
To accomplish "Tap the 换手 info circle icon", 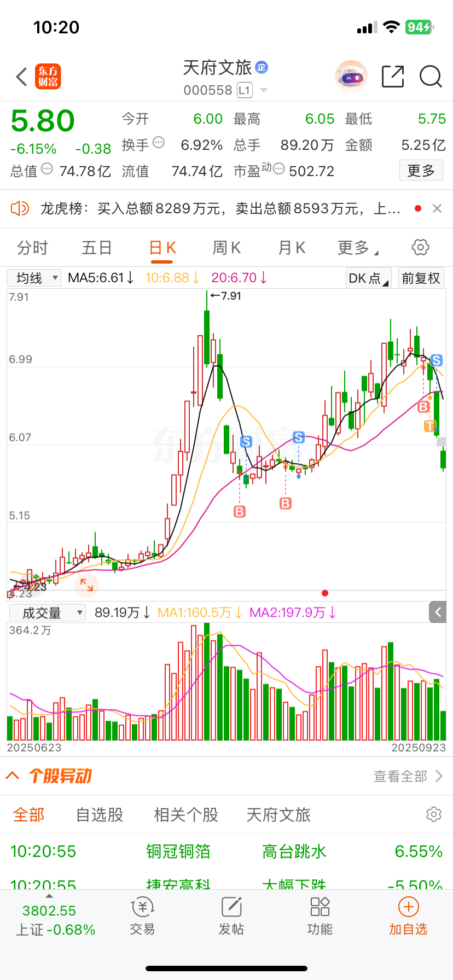I will (x=159, y=143).
